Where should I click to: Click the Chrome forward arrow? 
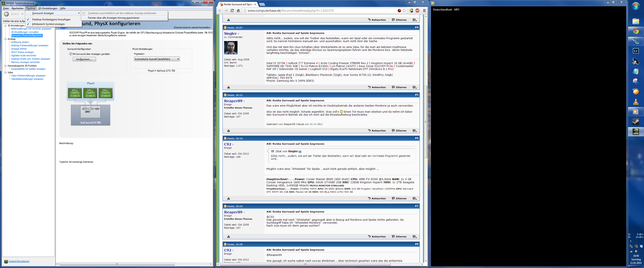226,10
